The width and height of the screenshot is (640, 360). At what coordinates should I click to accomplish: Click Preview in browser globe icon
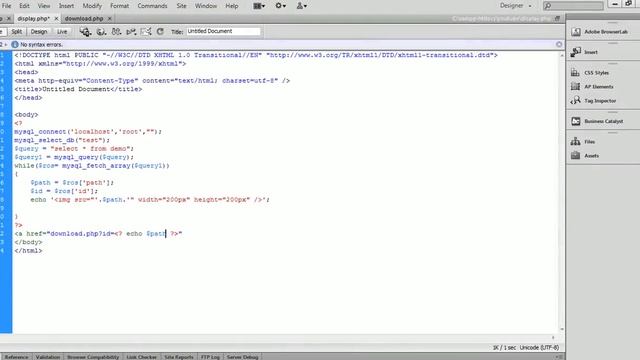101,31
